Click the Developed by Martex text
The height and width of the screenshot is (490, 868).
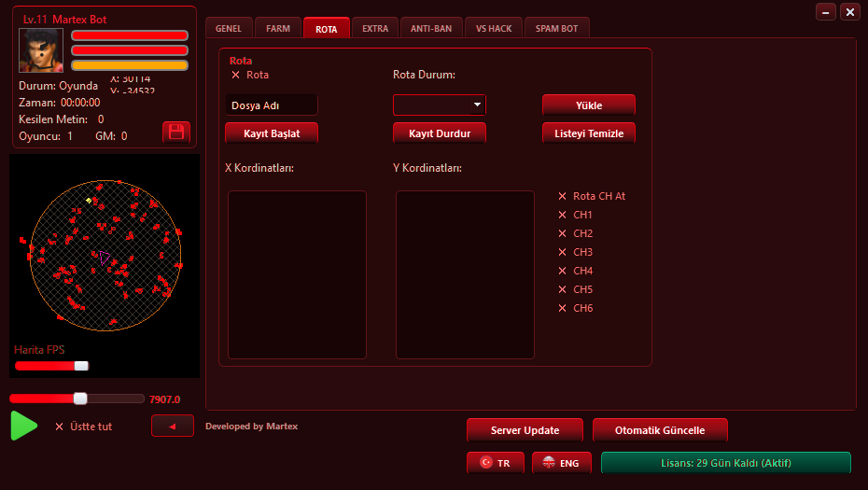pos(251,427)
